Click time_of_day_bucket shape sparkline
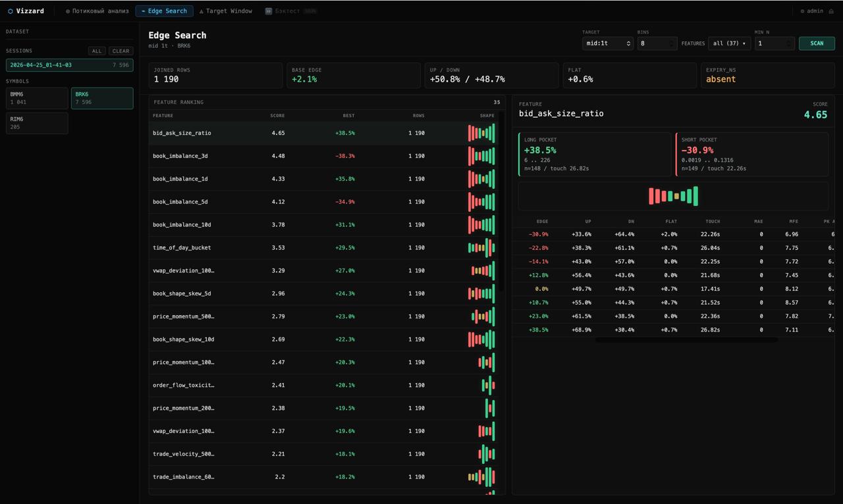The image size is (843, 504). [481, 248]
